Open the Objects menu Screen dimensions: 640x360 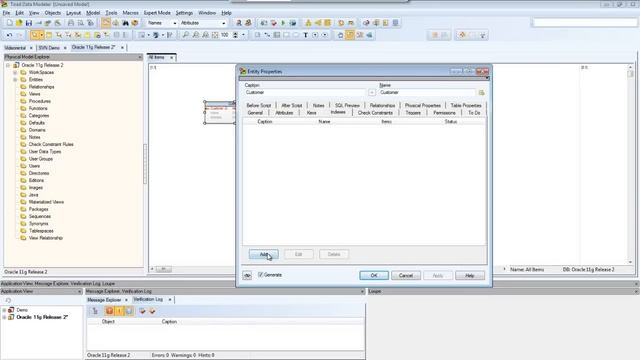point(53,13)
